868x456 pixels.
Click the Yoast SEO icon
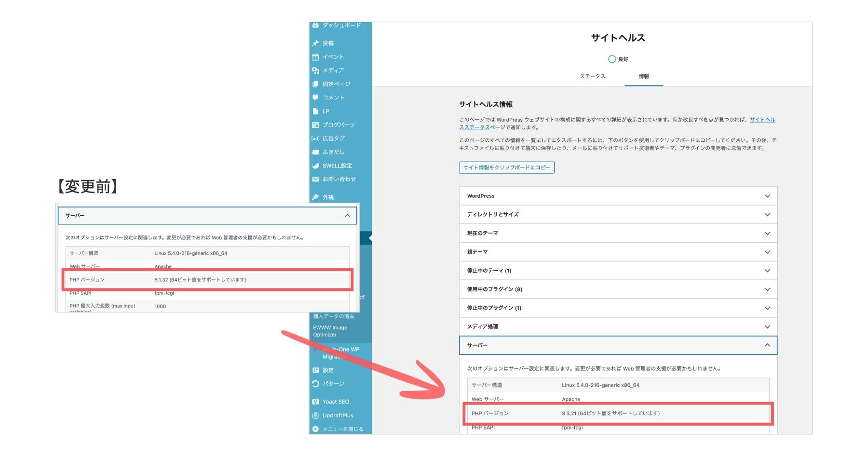[x=315, y=401]
